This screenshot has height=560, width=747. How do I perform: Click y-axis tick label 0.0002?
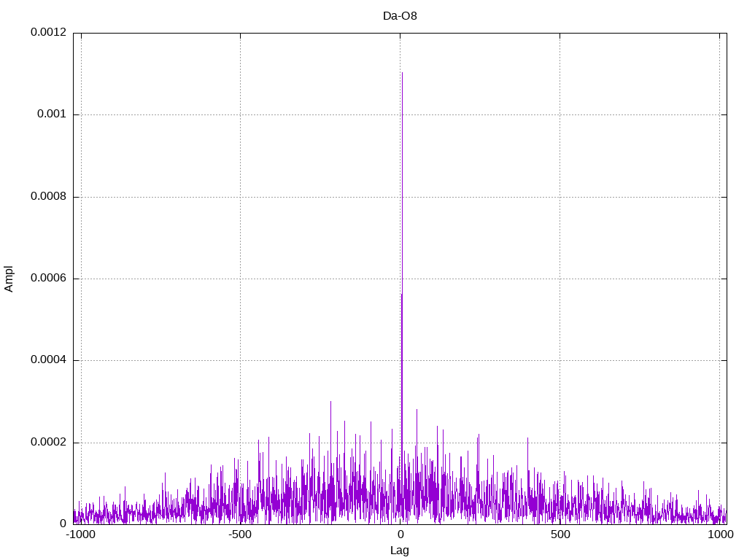coord(48,443)
